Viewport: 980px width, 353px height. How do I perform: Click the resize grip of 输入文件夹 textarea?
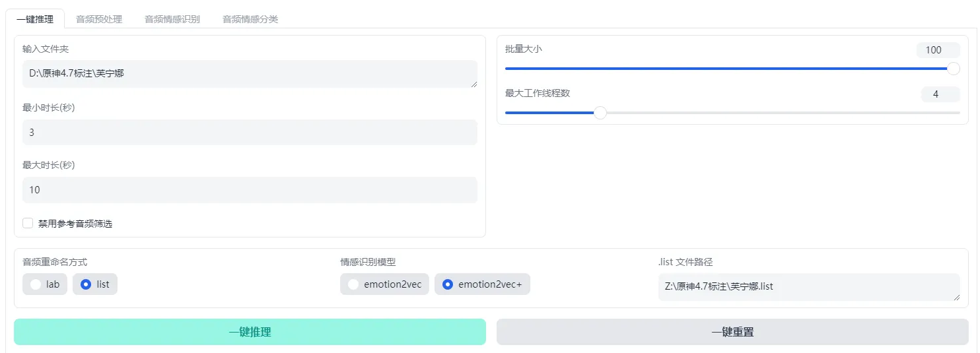point(473,84)
